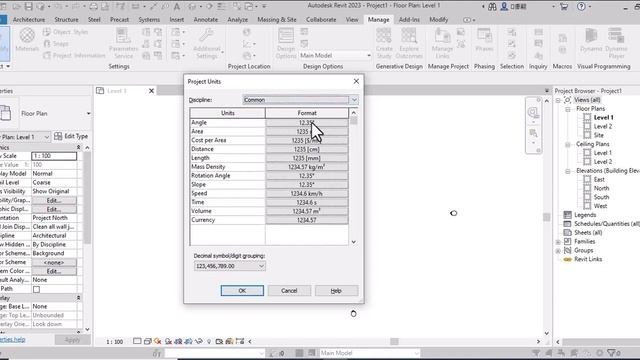Click Explore Outcomes icon

[x=409, y=36]
